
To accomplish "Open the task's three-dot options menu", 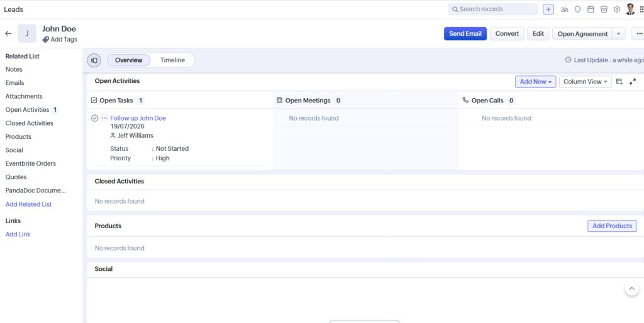I will (104, 118).
